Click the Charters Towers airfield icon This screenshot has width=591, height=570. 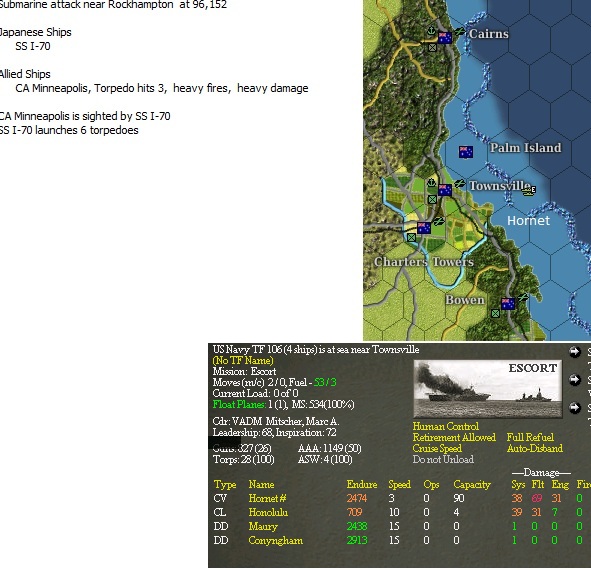[x=438, y=222]
